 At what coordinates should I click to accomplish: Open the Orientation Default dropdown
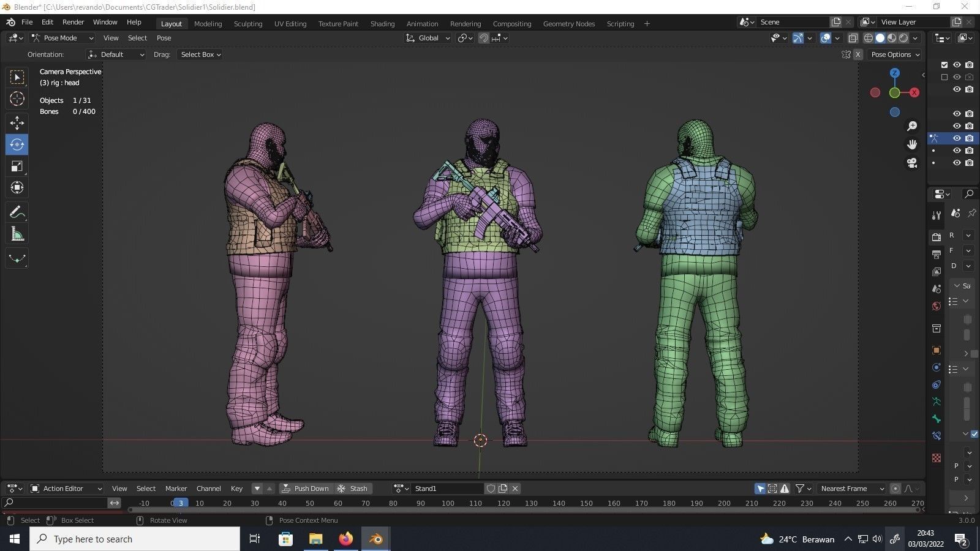click(x=116, y=54)
